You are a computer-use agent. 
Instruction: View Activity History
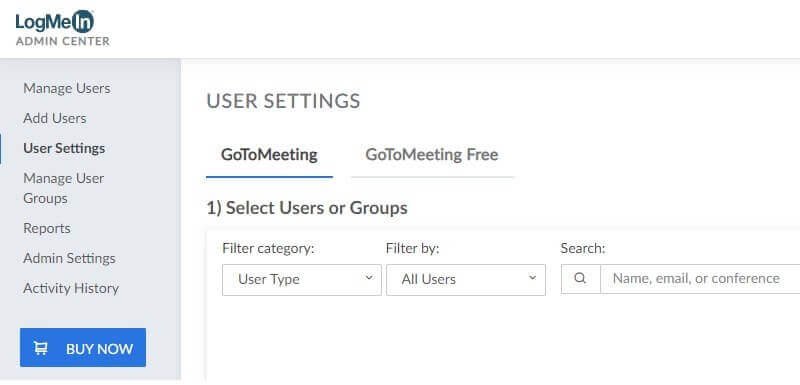pyautogui.click(x=71, y=288)
